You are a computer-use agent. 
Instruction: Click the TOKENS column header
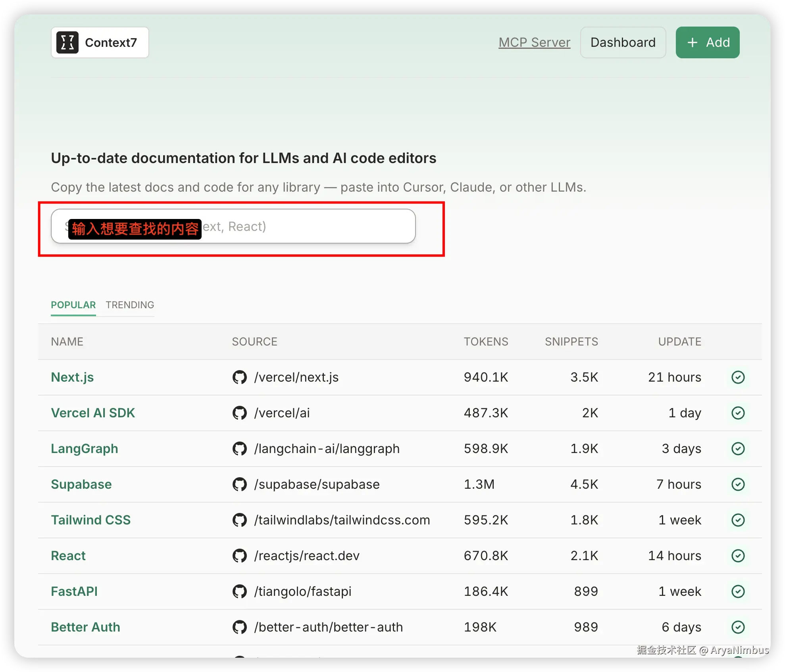(486, 342)
